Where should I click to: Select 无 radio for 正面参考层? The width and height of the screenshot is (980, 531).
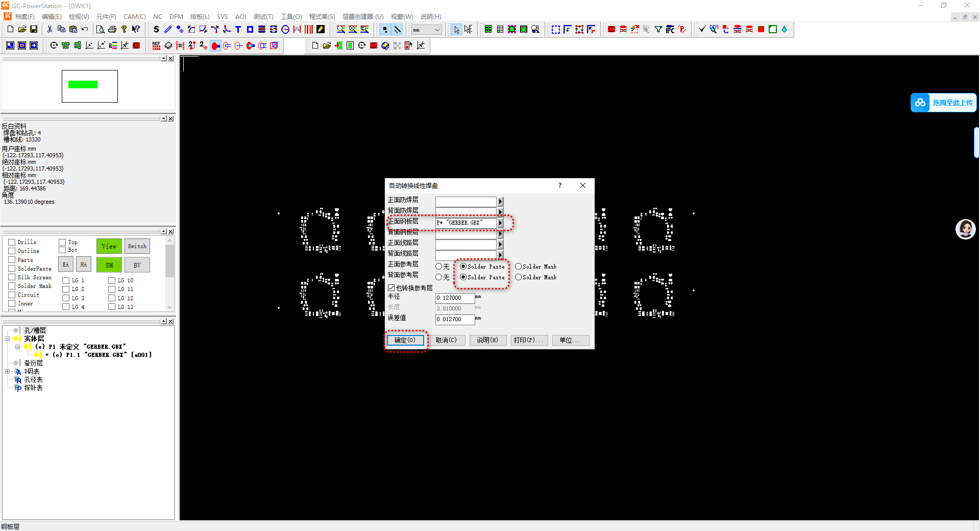tap(438, 267)
